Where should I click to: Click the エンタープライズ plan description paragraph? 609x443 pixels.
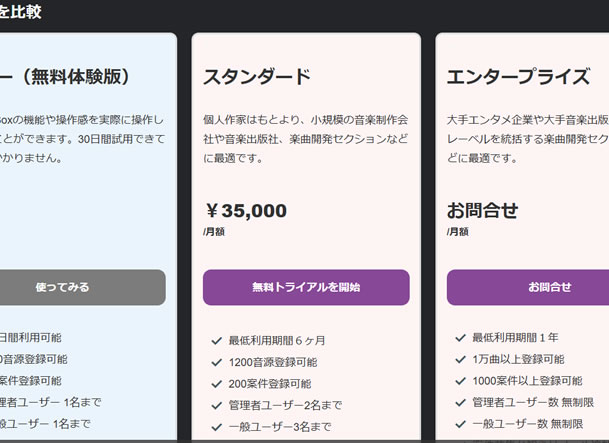pyautogui.click(x=527, y=139)
